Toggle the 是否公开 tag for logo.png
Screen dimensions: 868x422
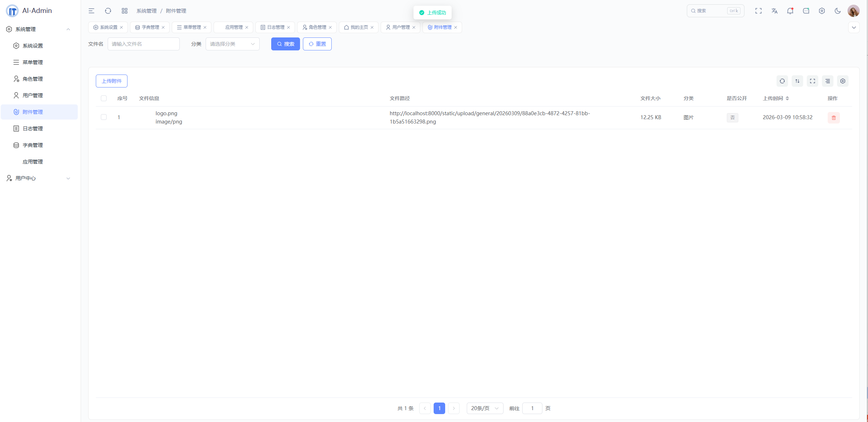[x=733, y=118]
